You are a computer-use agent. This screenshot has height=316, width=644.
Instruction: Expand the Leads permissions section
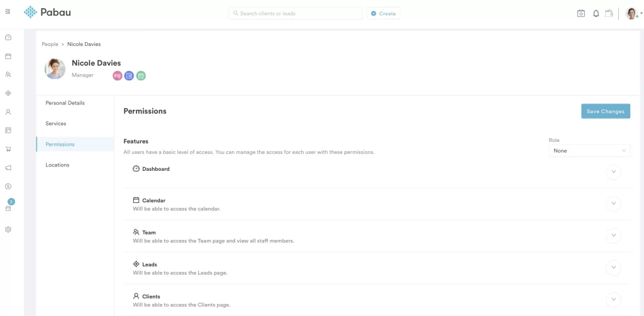[x=613, y=268]
